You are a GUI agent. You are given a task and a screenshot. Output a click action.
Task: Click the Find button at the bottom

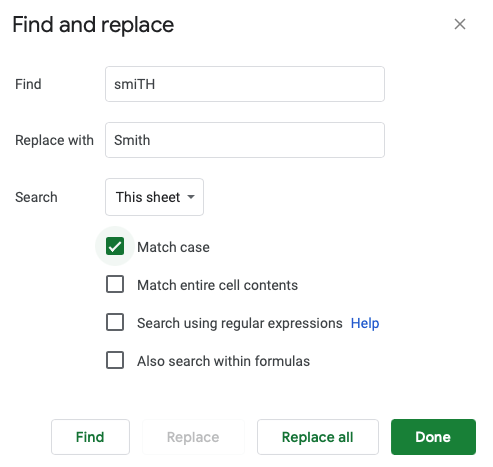pos(90,437)
